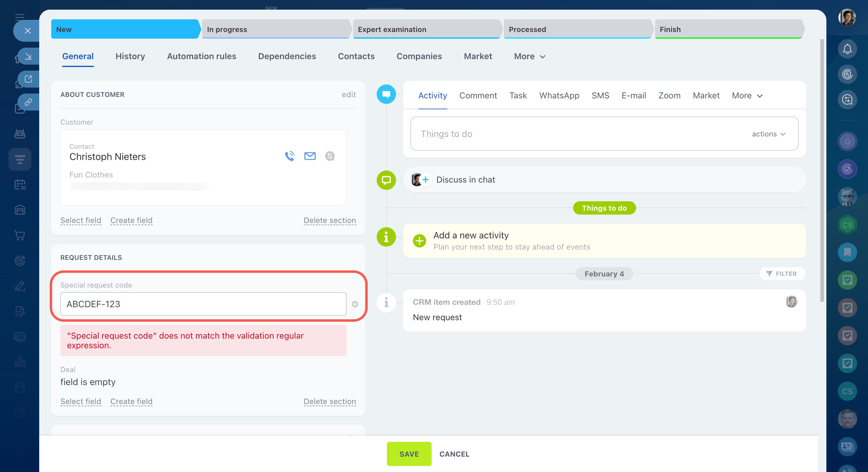Image resolution: width=868 pixels, height=472 pixels.
Task: Close the slider panel with X button
Action: pyautogui.click(x=28, y=31)
